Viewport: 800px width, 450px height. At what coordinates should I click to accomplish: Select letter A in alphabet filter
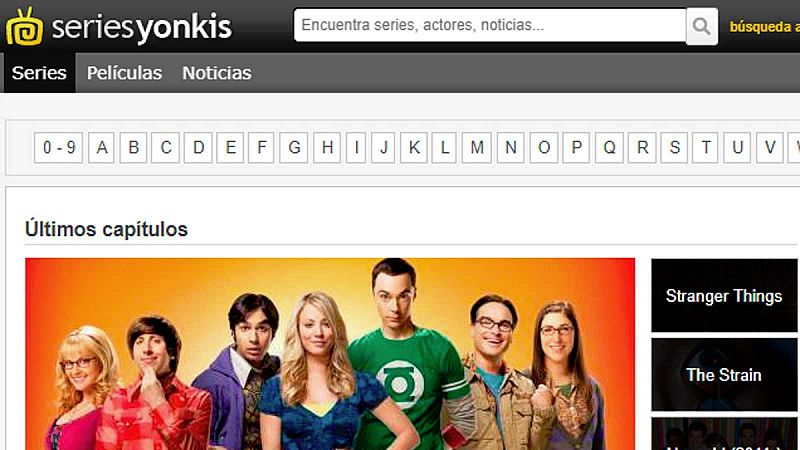click(102, 148)
